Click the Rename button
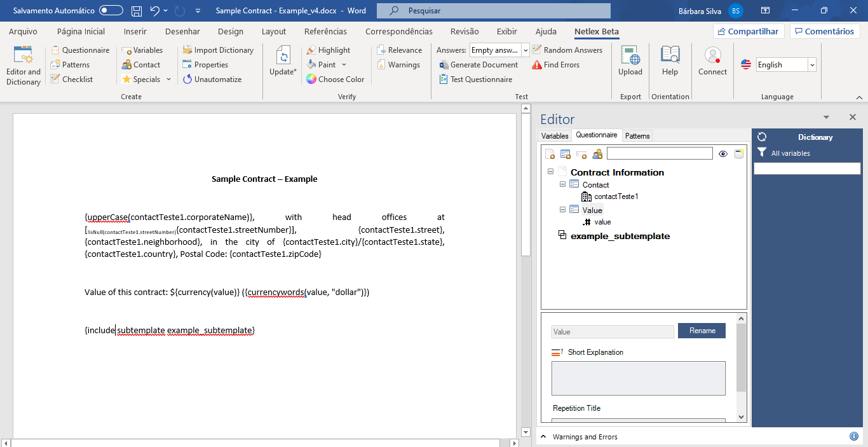This screenshot has width=868, height=447. [x=702, y=331]
